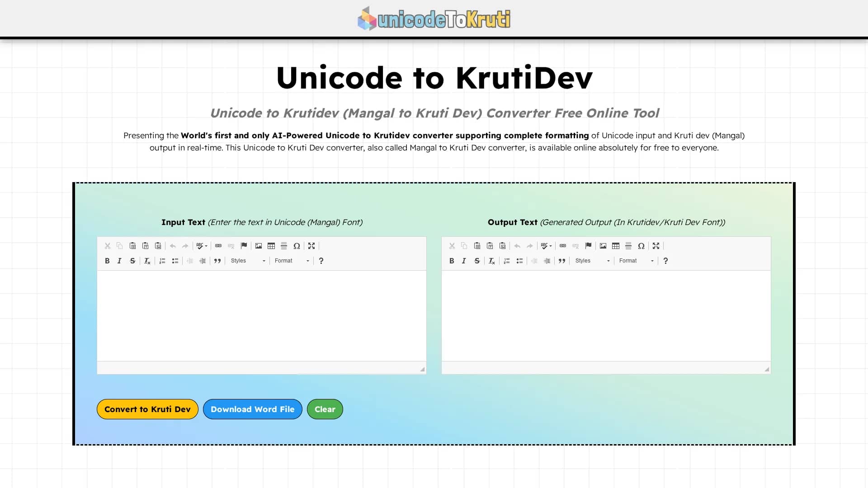Viewport: 868px width, 488px height.
Task: Toggle numbered list in Input editor
Action: 162,261
